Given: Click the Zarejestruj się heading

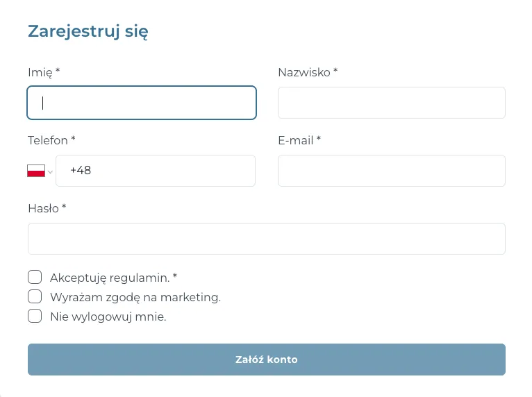Looking at the screenshot, I should click(x=88, y=31).
